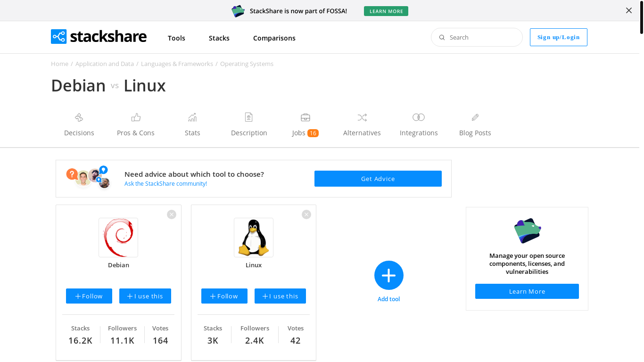Image resolution: width=644 pixels, height=362 pixels.
Task: Open 'Ask the StackShare community!' link
Action: click(165, 184)
